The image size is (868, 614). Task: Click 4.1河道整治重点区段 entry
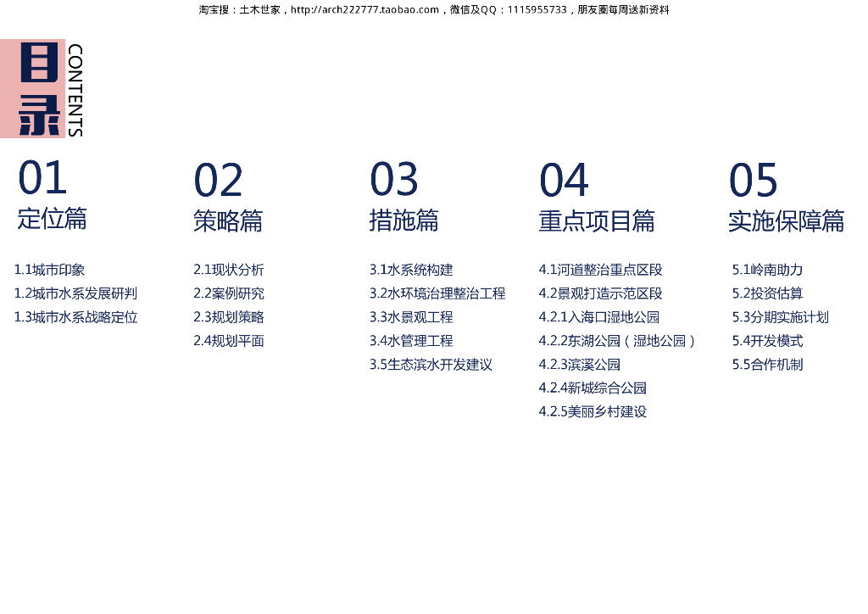[x=601, y=271]
